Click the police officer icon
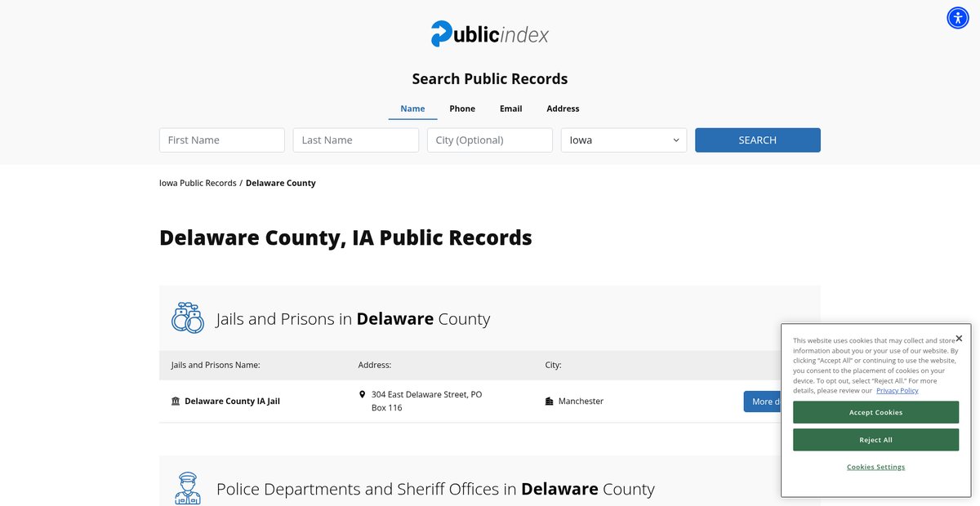Screen dimensions: 980x506 [188, 488]
